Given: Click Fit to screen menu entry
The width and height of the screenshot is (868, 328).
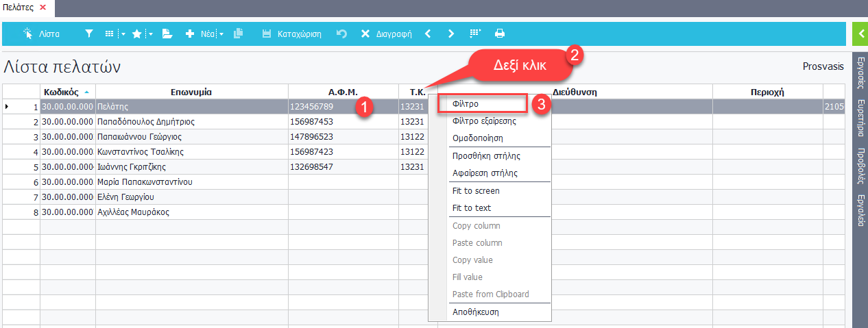Looking at the screenshot, I should (x=476, y=190).
